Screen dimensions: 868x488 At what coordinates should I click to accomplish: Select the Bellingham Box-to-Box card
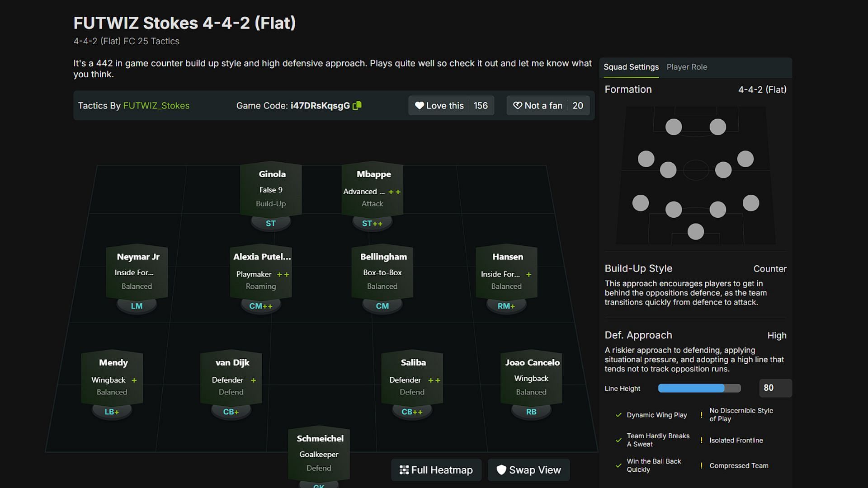click(382, 272)
